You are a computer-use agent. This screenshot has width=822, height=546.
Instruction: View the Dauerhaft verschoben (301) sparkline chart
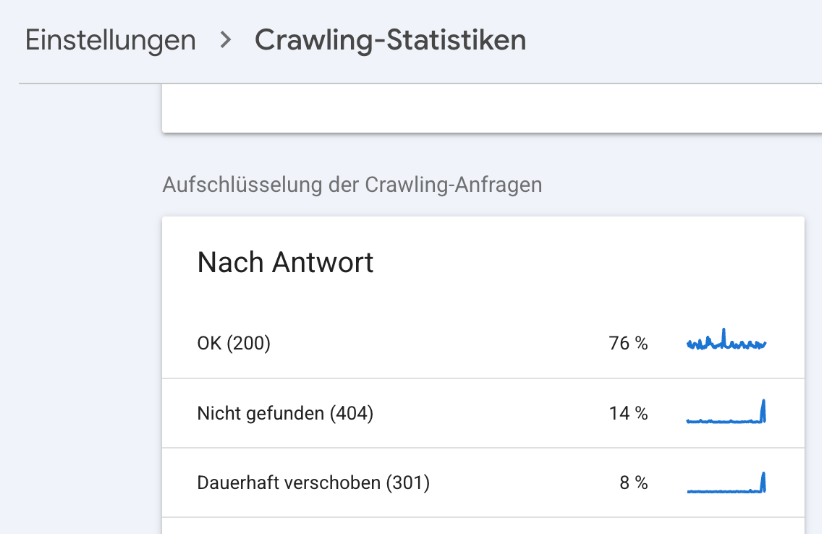click(x=727, y=483)
